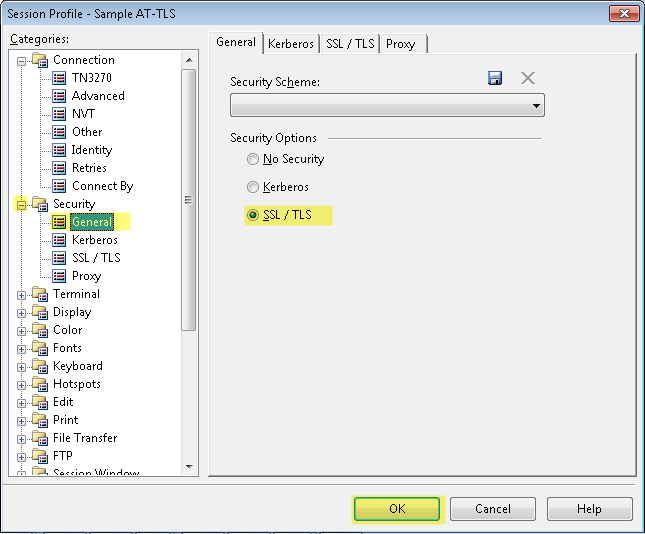Screen dimensions: 645x534
Task: Click the Cancel button
Action: [x=492, y=509]
